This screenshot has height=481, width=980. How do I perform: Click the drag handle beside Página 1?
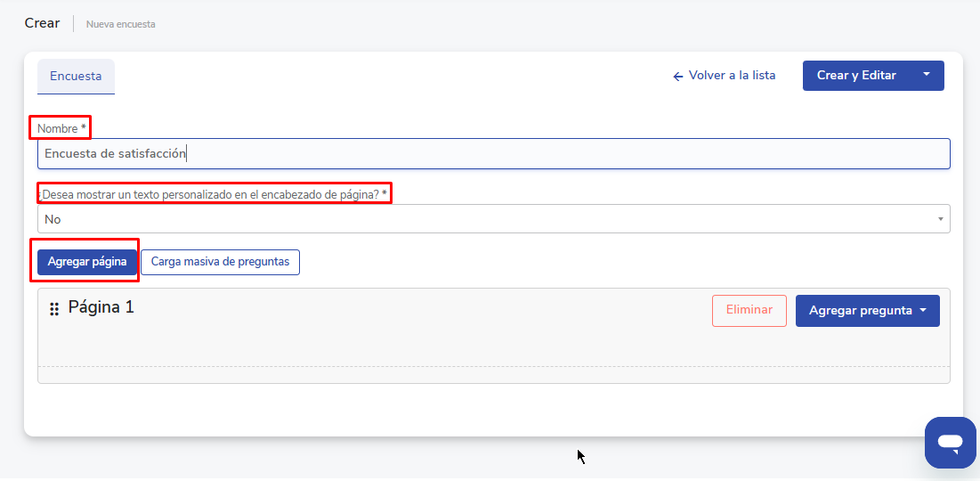tap(54, 309)
